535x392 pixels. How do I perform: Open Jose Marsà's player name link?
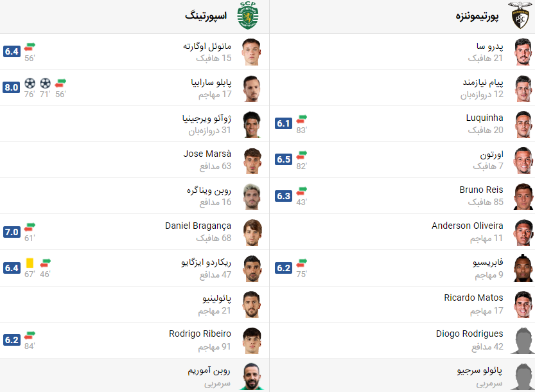point(207,154)
